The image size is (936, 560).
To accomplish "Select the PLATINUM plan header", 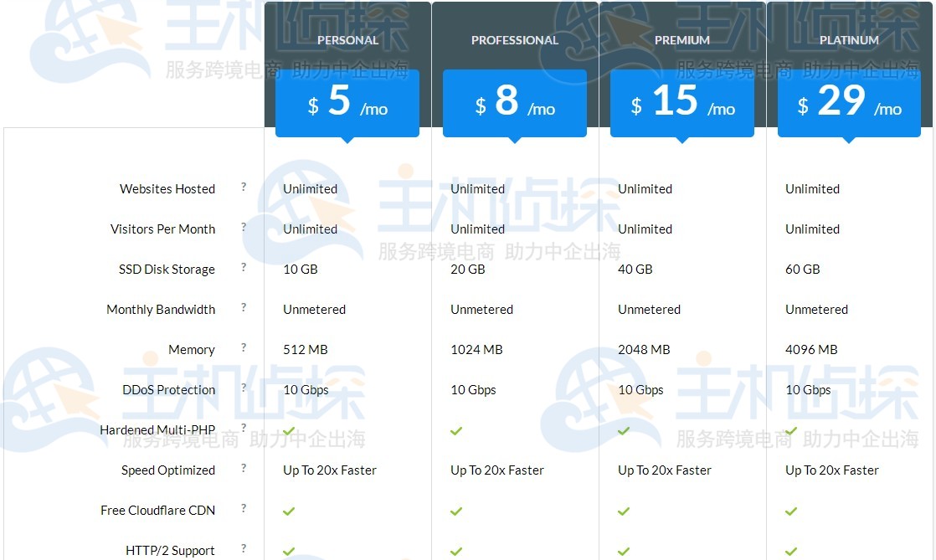I will [849, 39].
